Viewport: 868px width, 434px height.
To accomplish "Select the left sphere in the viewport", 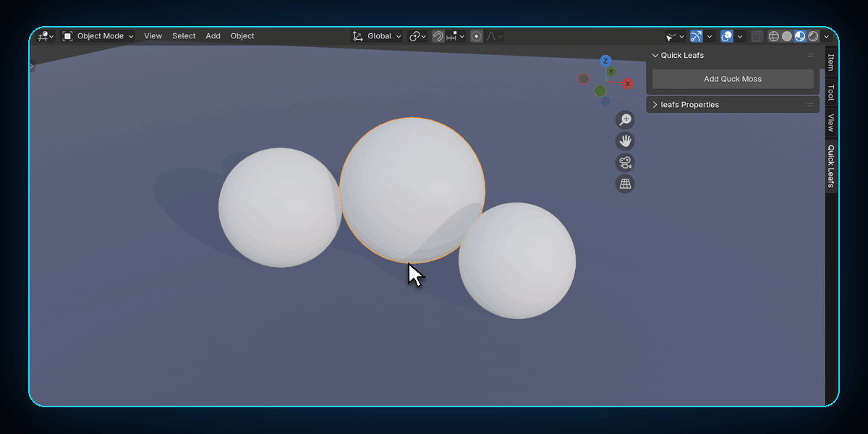I will (x=278, y=208).
